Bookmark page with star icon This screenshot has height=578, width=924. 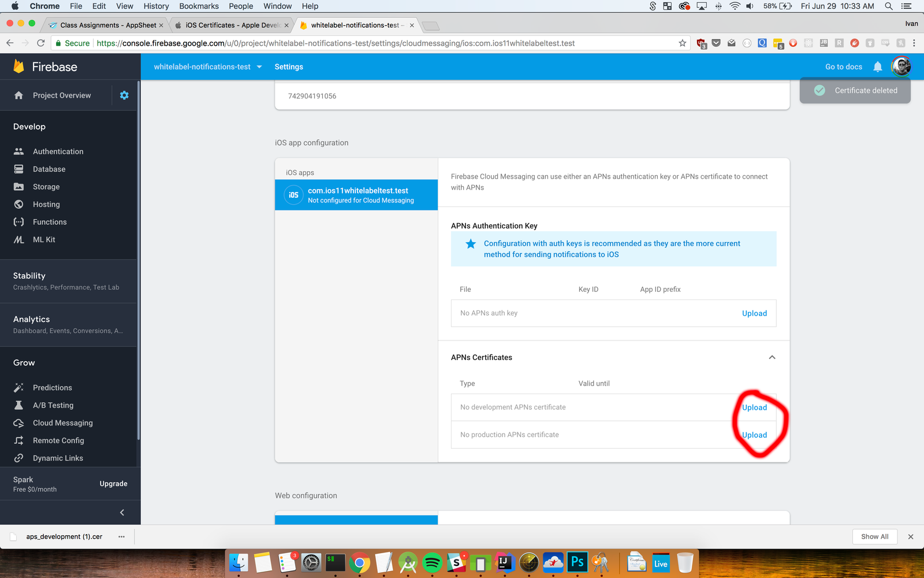click(683, 43)
